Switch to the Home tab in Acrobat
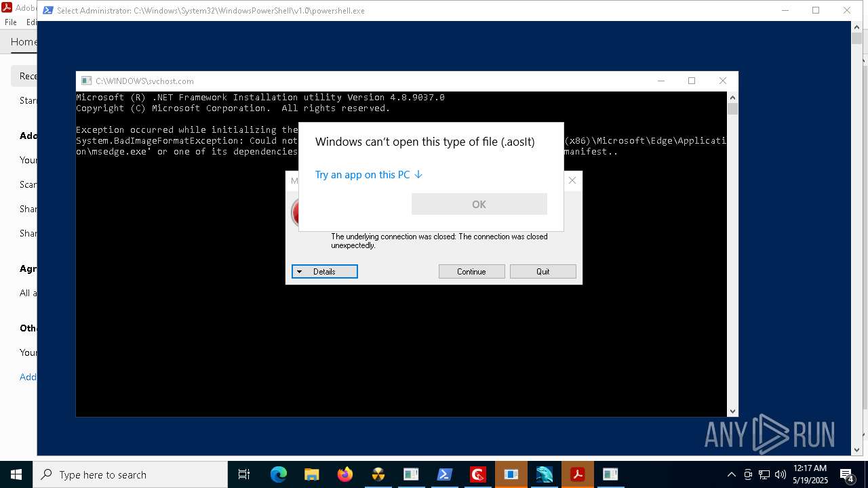Viewport: 868px width, 488px height. [24, 42]
